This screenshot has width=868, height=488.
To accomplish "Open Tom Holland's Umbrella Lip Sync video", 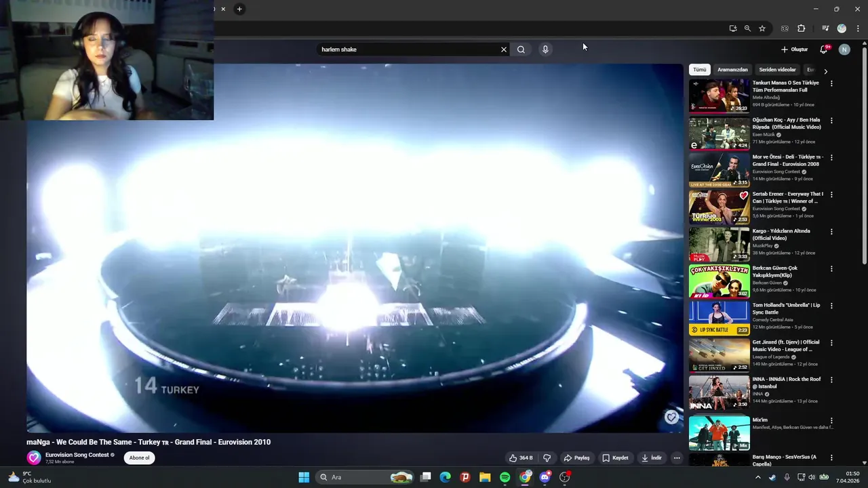I will coord(719,318).
